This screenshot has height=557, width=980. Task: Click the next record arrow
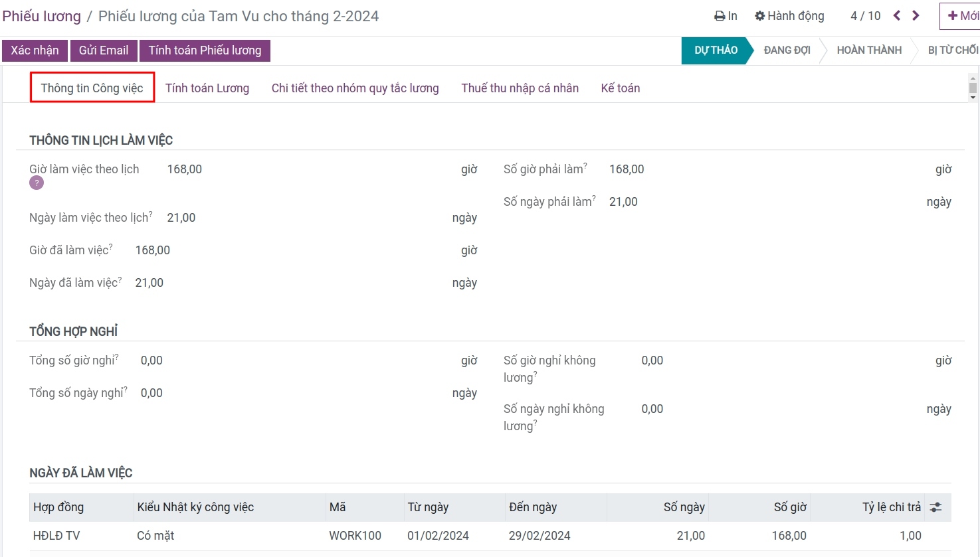tap(916, 16)
